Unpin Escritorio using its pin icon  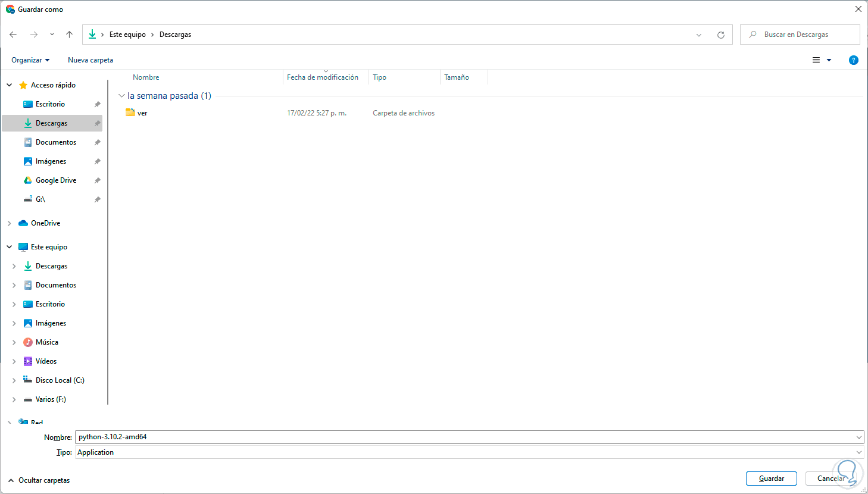pyautogui.click(x=97, y=104)
